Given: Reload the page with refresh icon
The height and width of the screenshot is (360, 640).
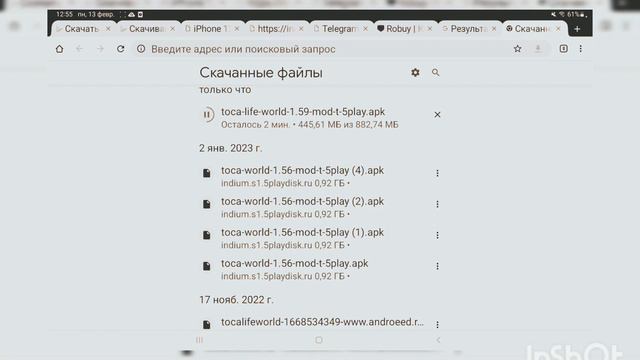Looking at the screenshot, I should (x=120, y=49).
